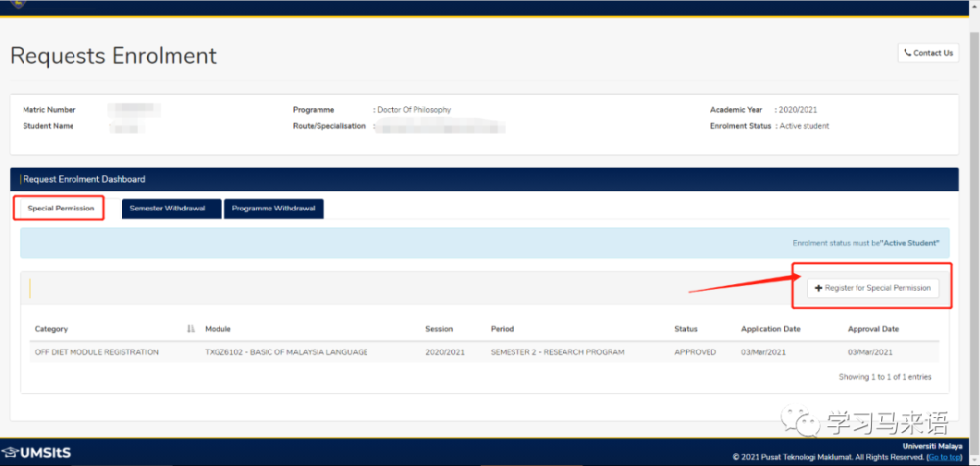Open the Programme Withdrawal tab
Viewport: 980px width, 466px height.
pyautogui.click(x=273, y=209)
